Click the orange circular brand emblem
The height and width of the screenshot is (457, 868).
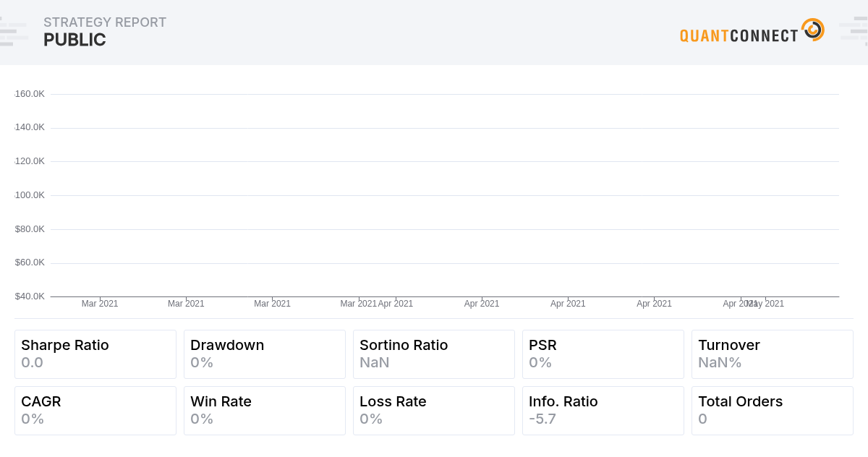(813, 30)
